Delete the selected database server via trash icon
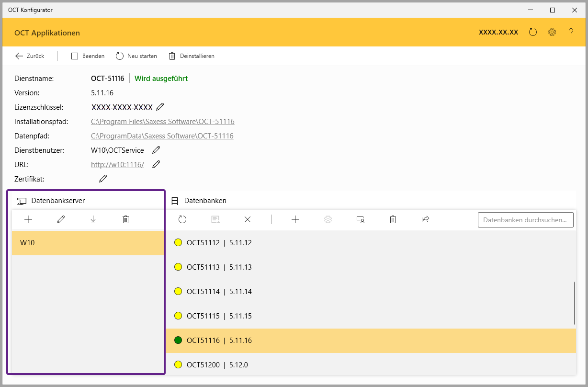This screenshot has width=588, height=387. pyautogui.click(x=126, y=219)
